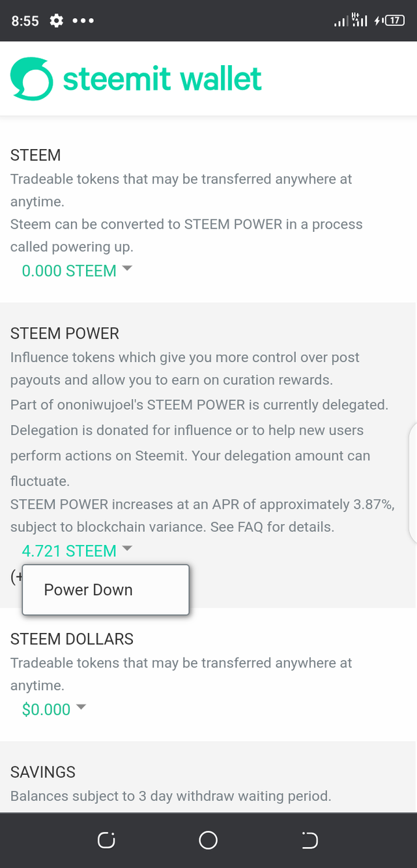Tap the signal strength icon
This screenshot has height=868, width=417.
[341, 22]
